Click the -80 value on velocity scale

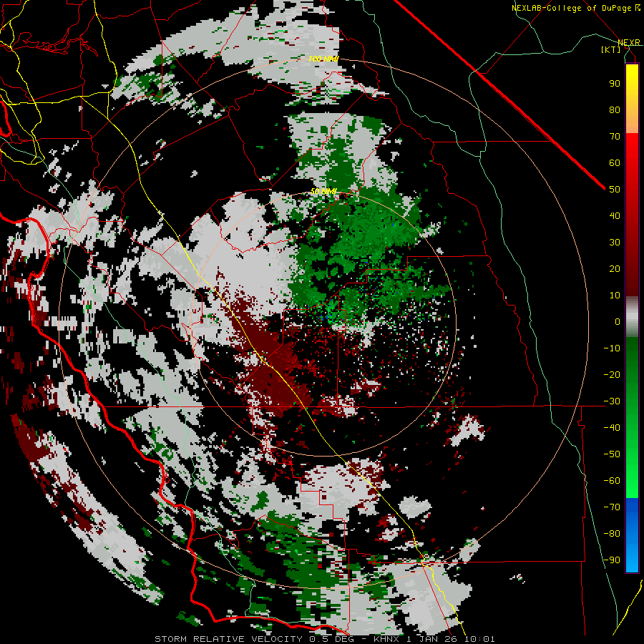pyautogui.click(x=612, y=534)
